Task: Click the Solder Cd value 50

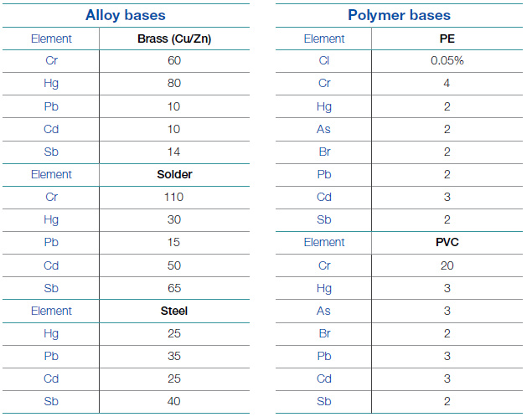Action: pos(174,265)
